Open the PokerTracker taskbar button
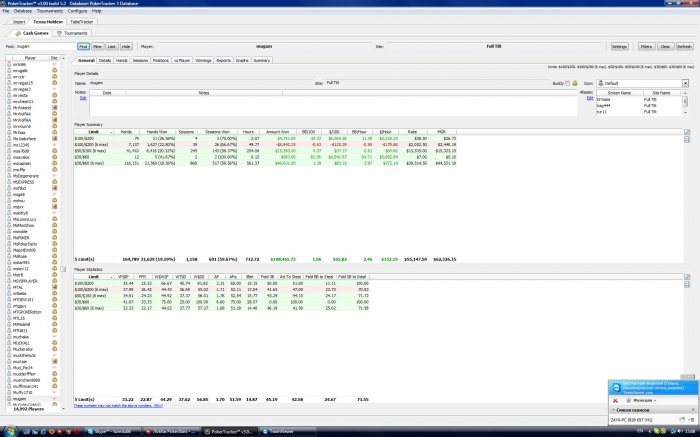The height and width of the screenshot is (437, 700). [229, 432]
